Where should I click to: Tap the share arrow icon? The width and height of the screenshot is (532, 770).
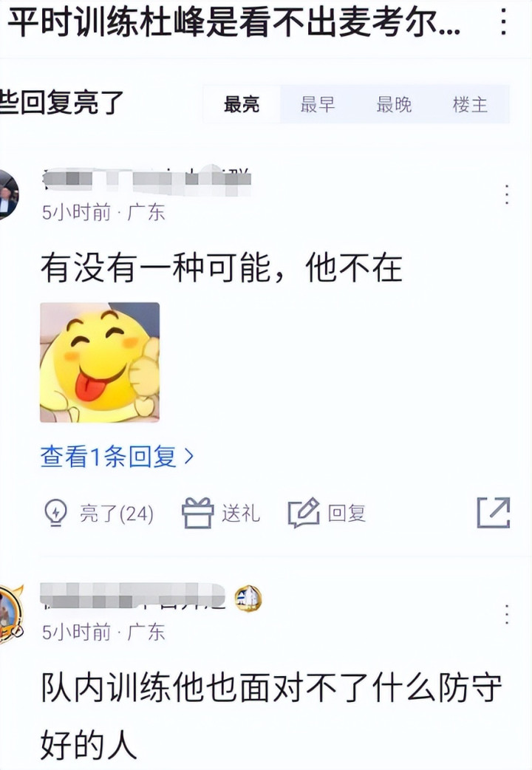coord(494,513)
